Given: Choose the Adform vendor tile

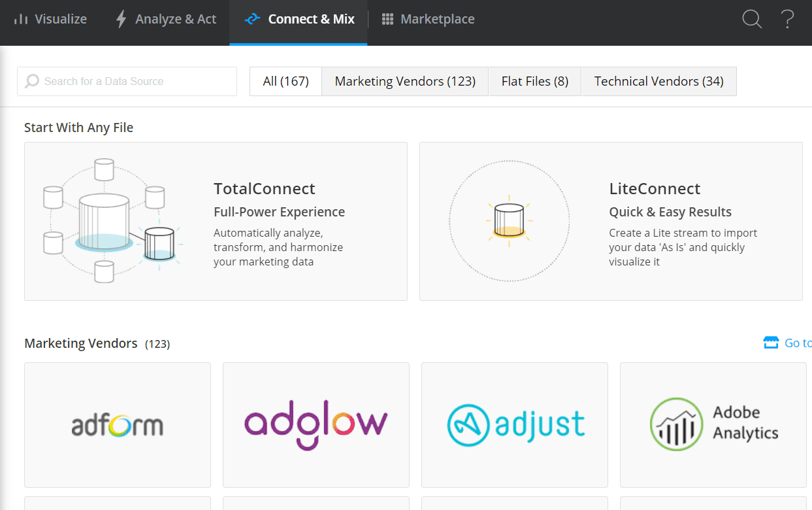Looking at the screenshot, I should click(x=118, y=425).
